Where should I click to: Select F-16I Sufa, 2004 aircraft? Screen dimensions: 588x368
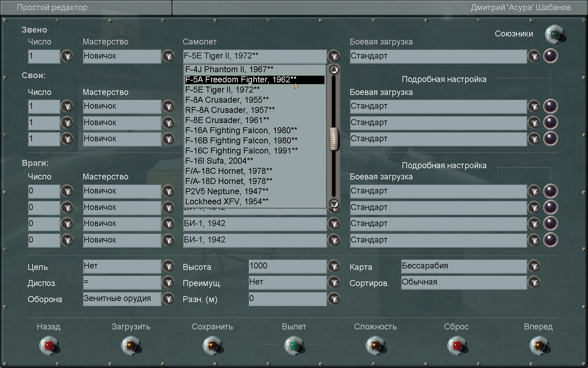click(255, 161)
